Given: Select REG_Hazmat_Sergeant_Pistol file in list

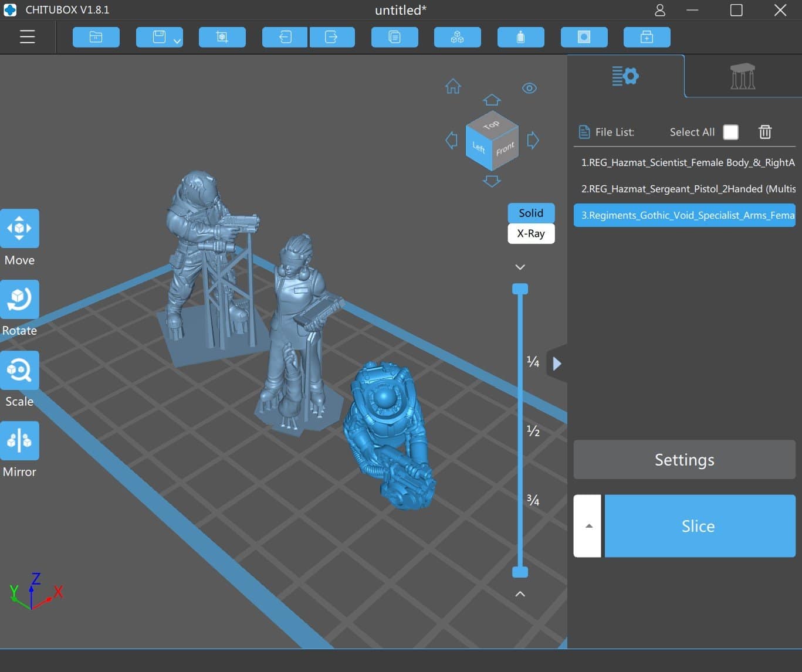Looking at the screenshot, I should pos(685,189).
